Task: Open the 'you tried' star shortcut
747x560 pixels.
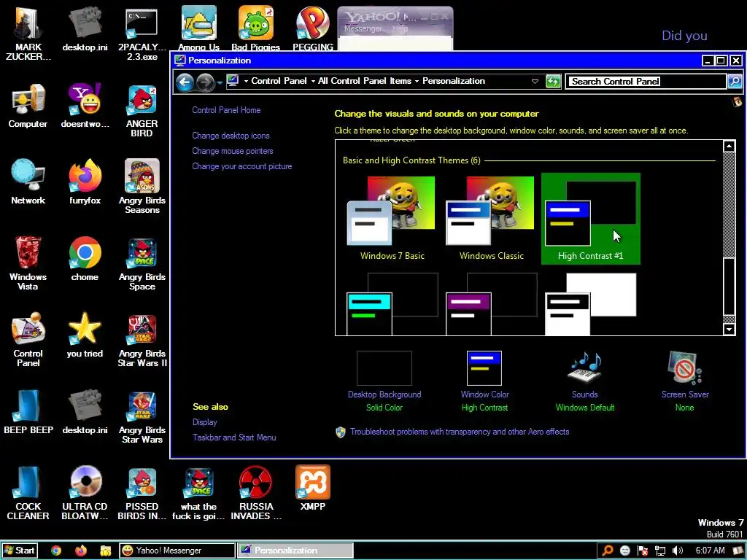Action: coord(85,335)
